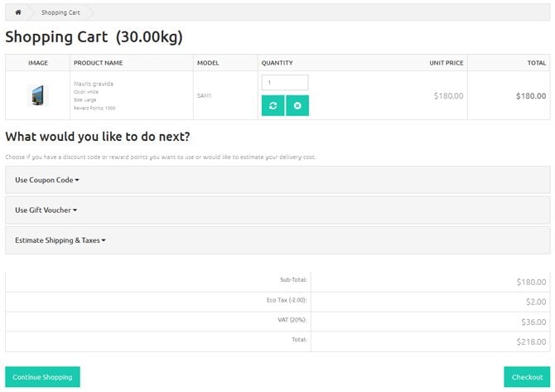
Task: Proceed with the Checkout button
Action: [527, 377]
